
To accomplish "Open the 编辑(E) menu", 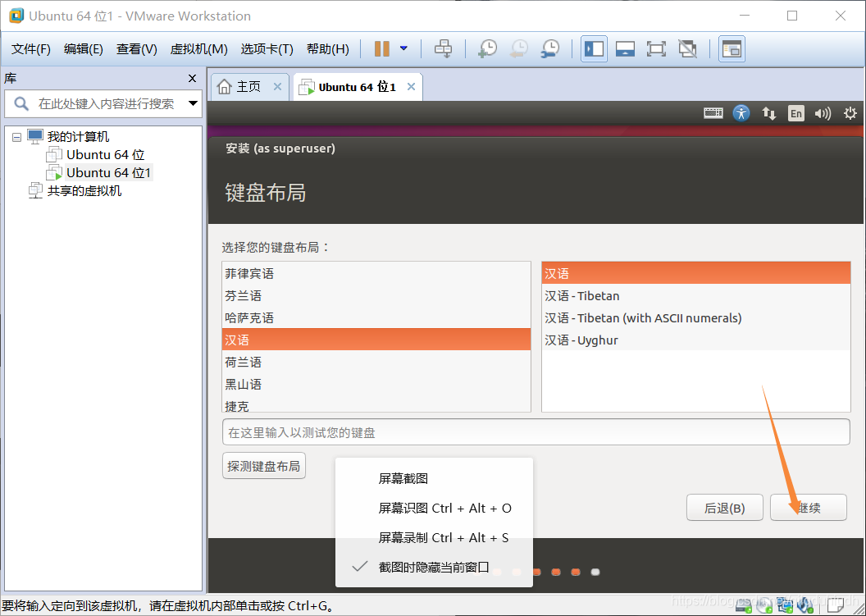I will (84, 49).
